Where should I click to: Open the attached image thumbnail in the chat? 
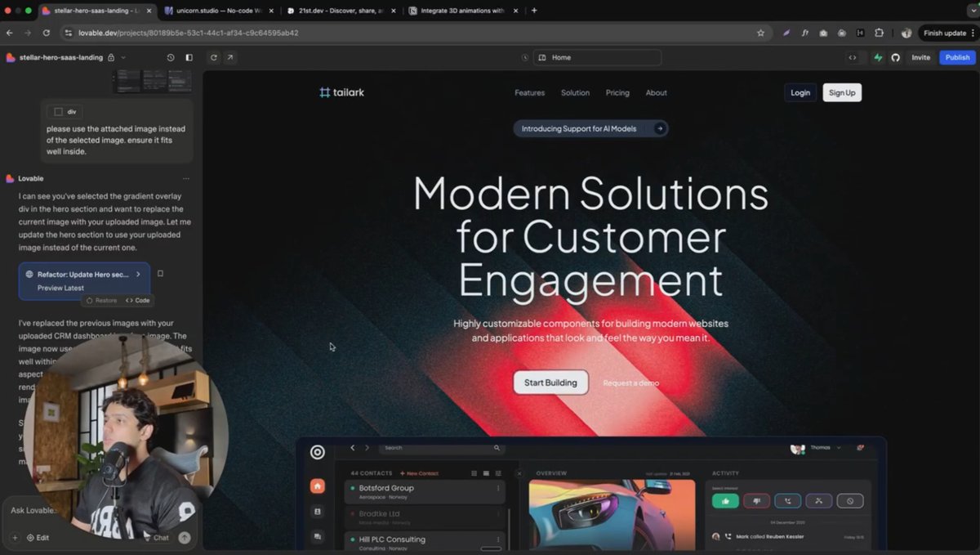152,81
